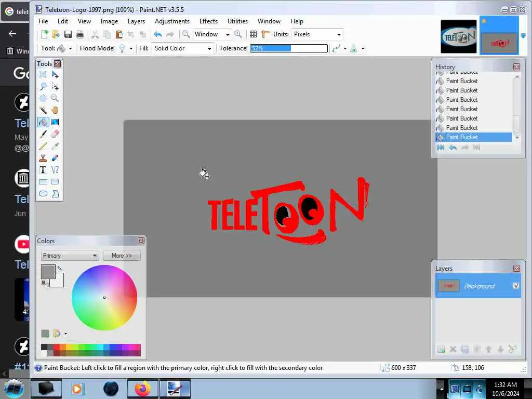The image size is (532, 399).
Task: Click the Tolerance 52% slider bar
Action: [289, 48]
